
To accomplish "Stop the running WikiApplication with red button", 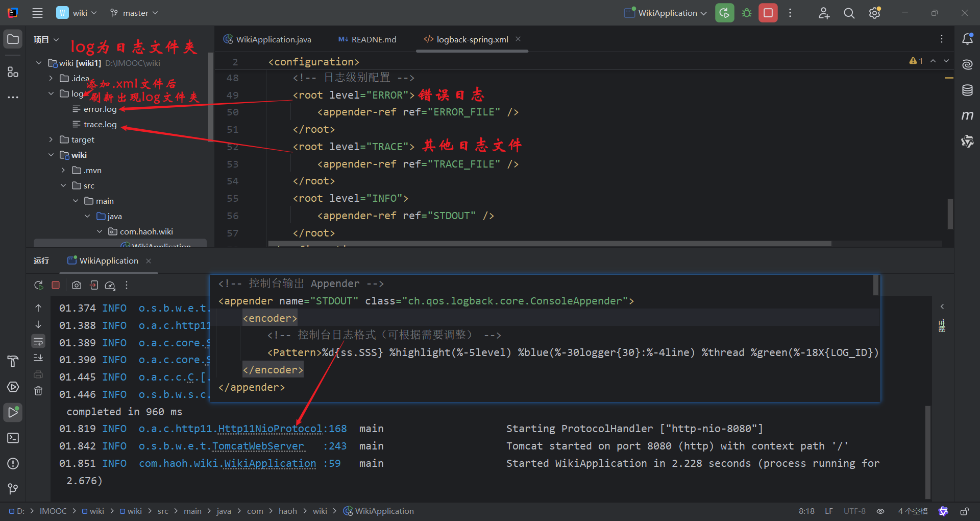I will [768, 13].
